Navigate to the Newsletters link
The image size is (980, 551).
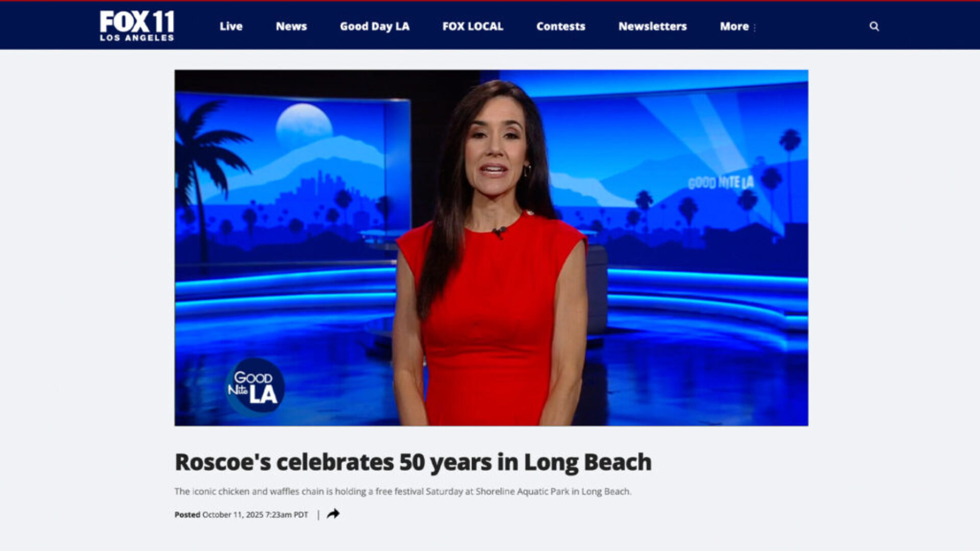click(652, 27)
